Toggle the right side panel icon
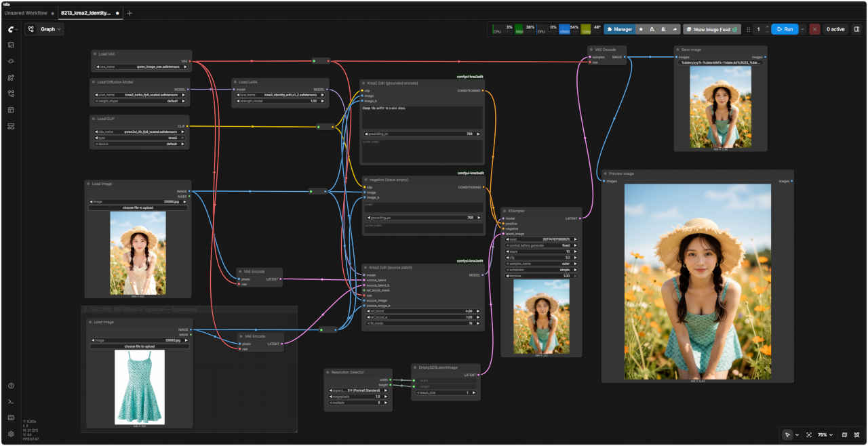The image size is (868, 446). pyautogui.click(x=856, y=29)
